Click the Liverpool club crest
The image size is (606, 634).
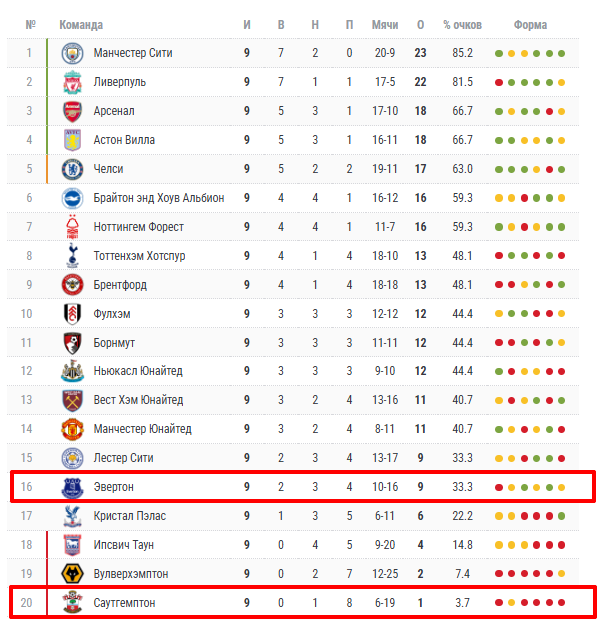[x=72, y=82]
